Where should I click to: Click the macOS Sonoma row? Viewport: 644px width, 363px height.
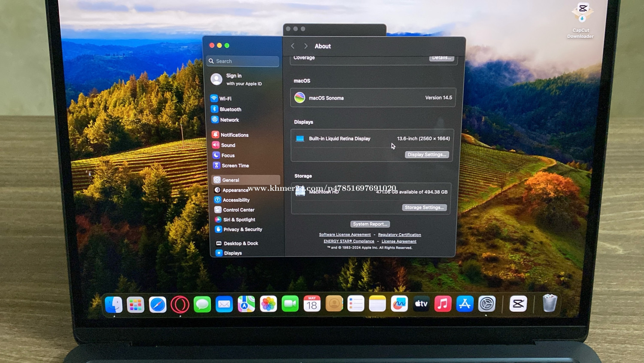(x=373, y=98)
